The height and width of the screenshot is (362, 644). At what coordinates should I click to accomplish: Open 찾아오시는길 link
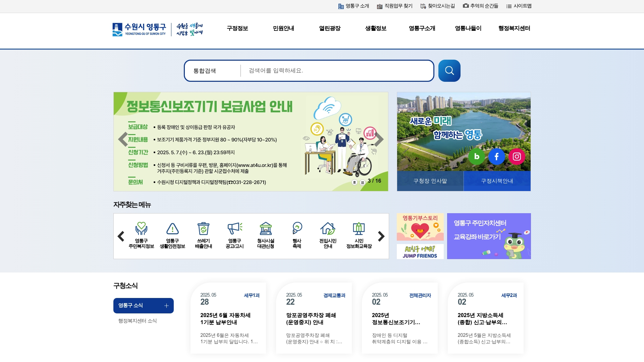coord(438,6)
